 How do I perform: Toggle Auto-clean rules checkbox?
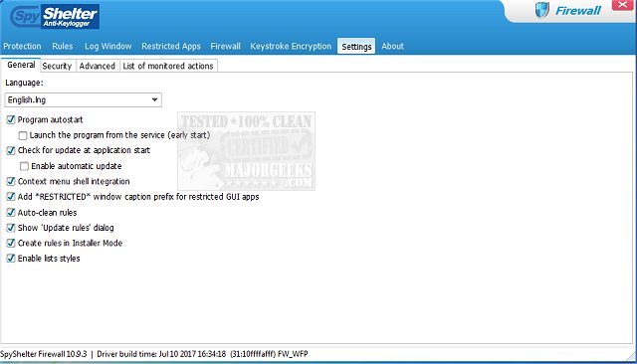[x=11, y=212]
